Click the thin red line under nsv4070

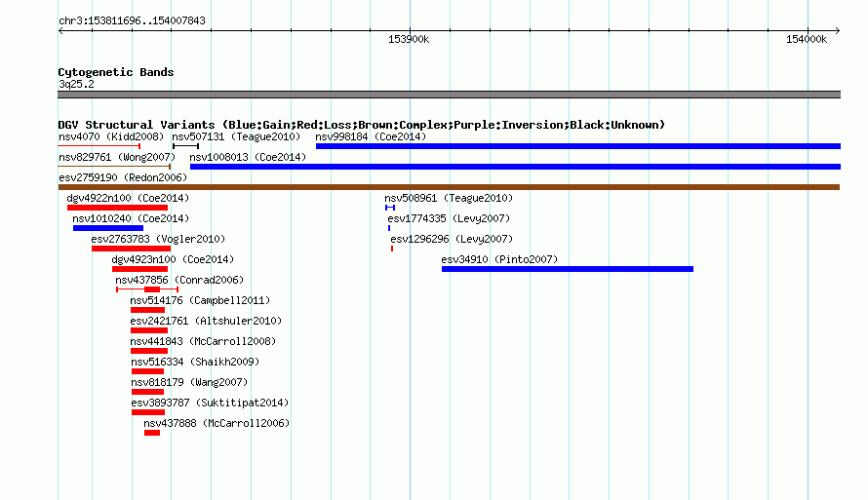tap(99, 146)
